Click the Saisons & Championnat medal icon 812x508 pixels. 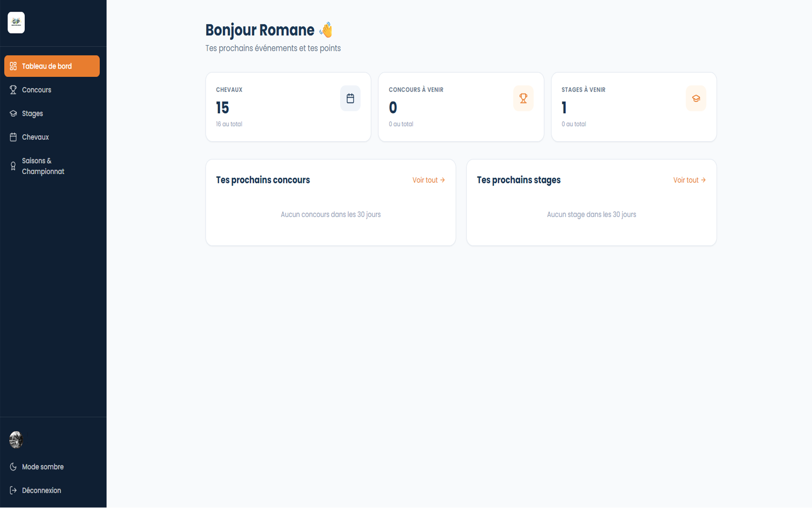[13, 166]
